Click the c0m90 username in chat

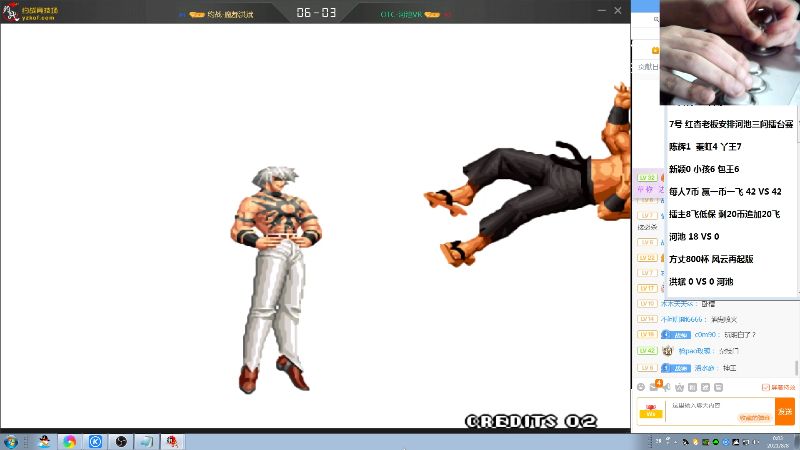pyautogui.click(x=707, y=335)
